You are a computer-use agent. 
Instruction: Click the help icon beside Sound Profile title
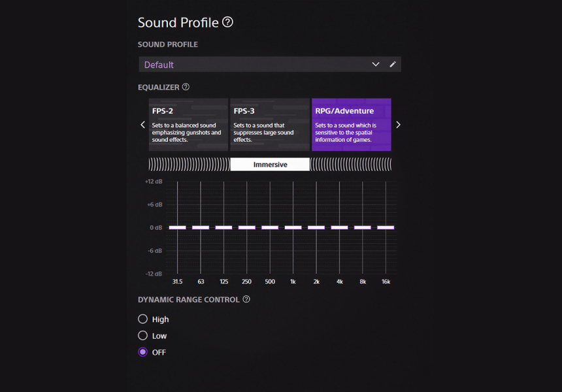(227, 22)
